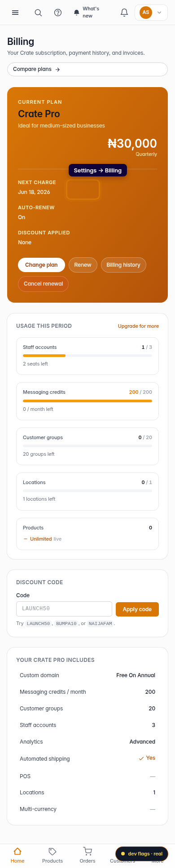Click the Customer groups usage bar
The width and height of the screenshot is (175, 868).
click(87, 446)
